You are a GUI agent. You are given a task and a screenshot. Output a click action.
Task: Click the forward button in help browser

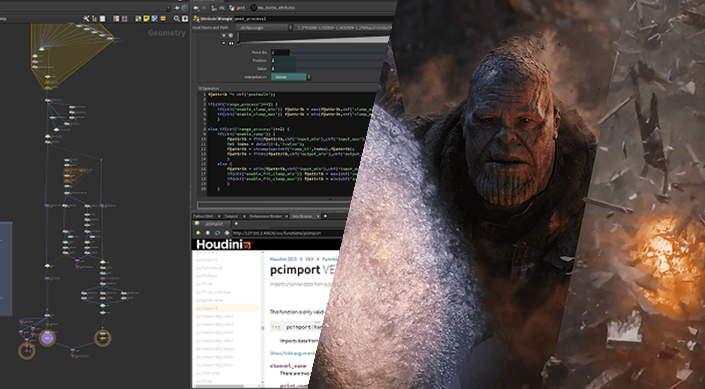(207, 233)
